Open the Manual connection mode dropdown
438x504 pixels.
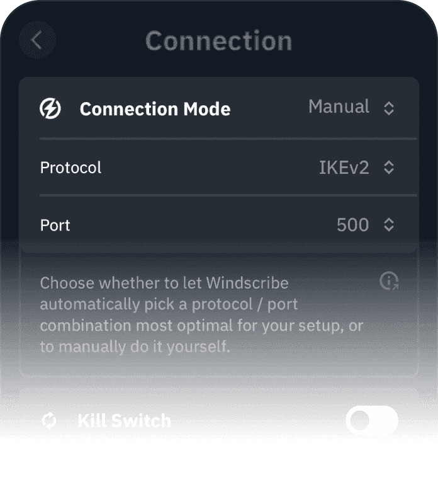point(339,107)
